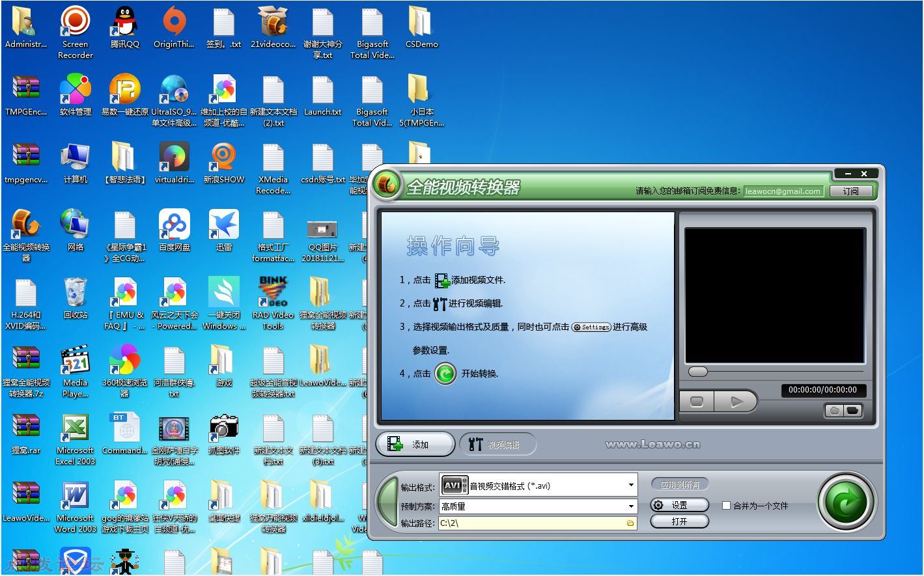924x576 pixels.
Task: Open 迅雷 desktop icon
Action: pyautogui.click(x=223, y=230)
